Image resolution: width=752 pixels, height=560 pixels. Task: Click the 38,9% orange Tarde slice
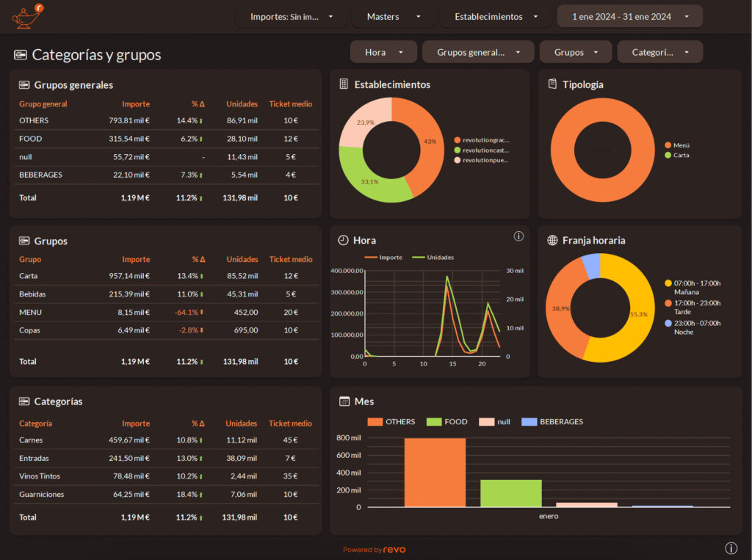[559, 309]
